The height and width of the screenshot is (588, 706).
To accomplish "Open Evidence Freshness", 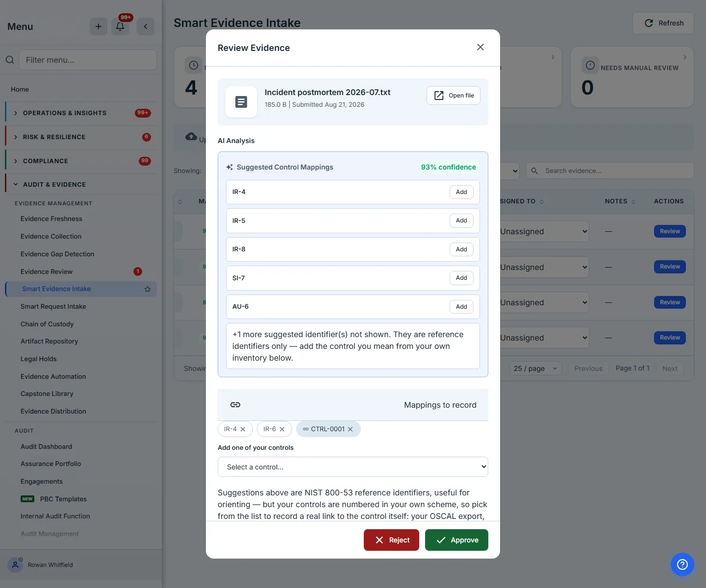I will point(51,219).
